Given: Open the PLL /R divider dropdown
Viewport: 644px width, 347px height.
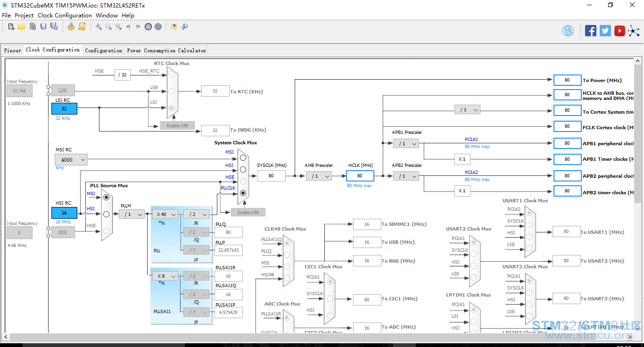Looking at the screenshot, I should 196,215.
